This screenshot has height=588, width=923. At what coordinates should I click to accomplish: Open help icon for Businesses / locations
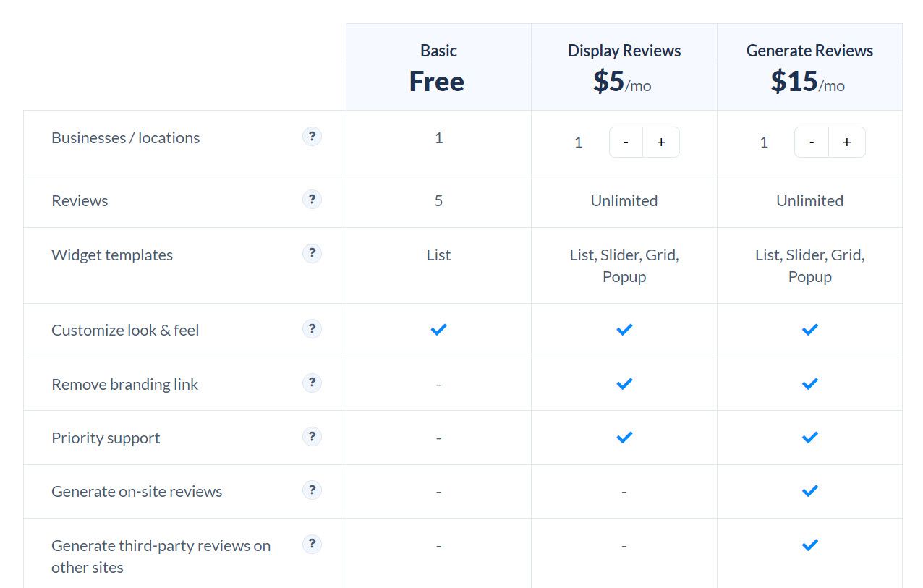point(312,136)
